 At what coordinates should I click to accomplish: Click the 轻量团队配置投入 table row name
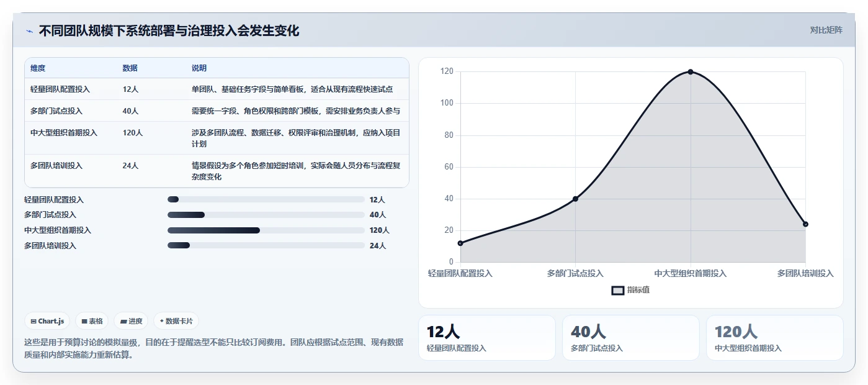pyautogui.click(x=60, y=89)
